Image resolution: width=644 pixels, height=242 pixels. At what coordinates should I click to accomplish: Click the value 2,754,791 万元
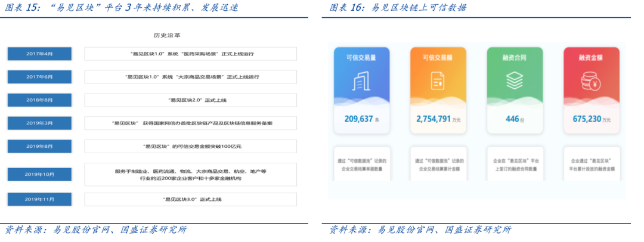[x=438, y=119]
